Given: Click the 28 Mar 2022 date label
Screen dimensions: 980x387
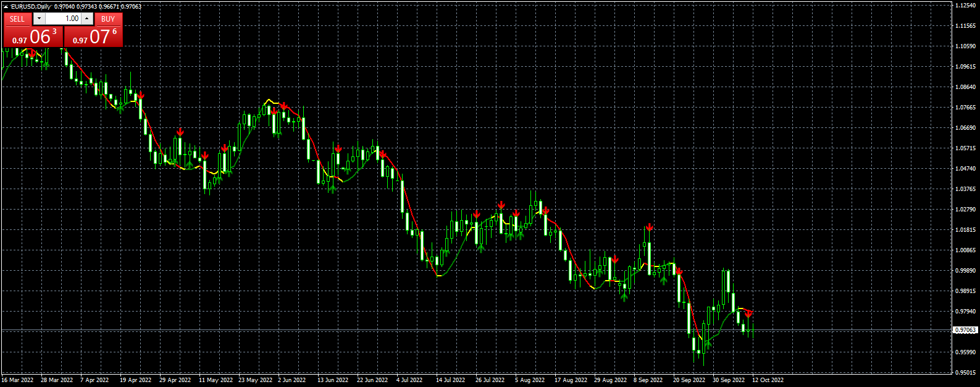Looking at the screenshot, I should click(57, 380).
